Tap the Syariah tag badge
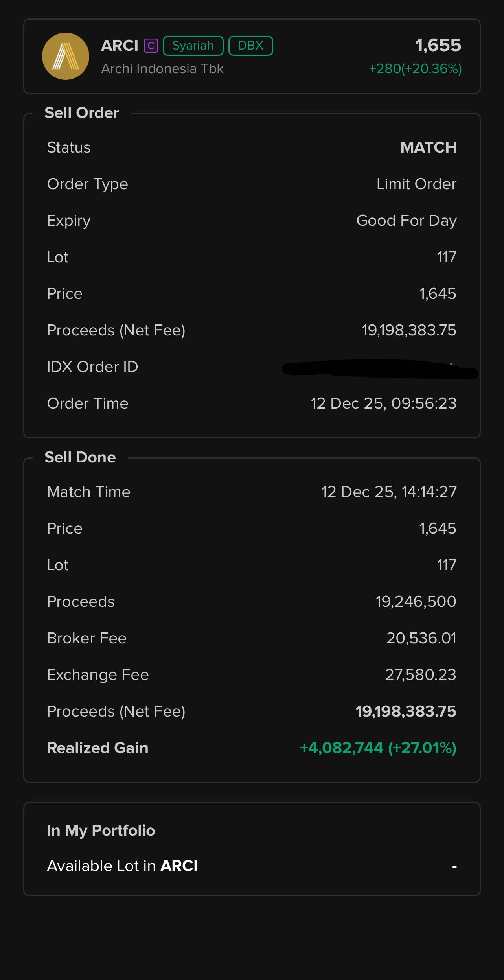The width and height of the screenshot is (504, 980). click(193, 46)
